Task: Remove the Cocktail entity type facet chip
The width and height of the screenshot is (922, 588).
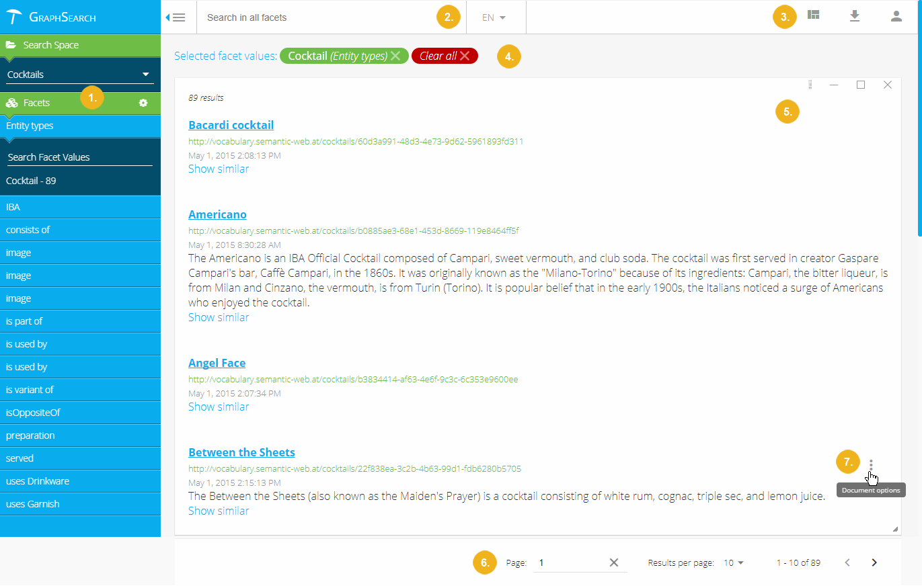Action: (x=395, y=56)
